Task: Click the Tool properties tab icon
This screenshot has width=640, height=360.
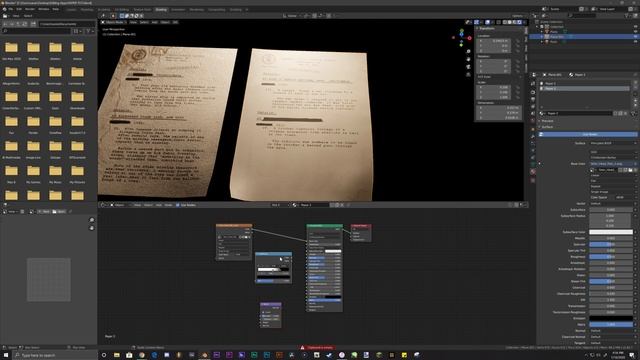Action: pyautogui.click(x=533, y=84)
